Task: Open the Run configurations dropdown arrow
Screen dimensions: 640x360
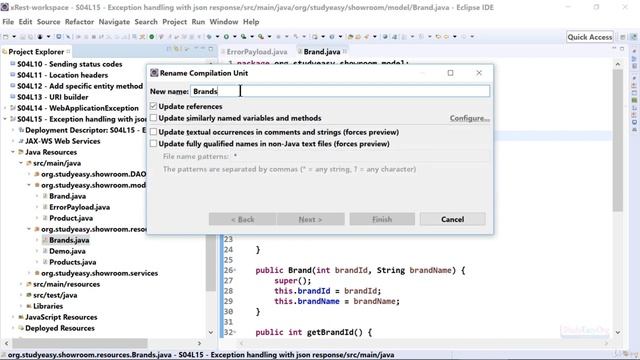Action: pos(234,37)
